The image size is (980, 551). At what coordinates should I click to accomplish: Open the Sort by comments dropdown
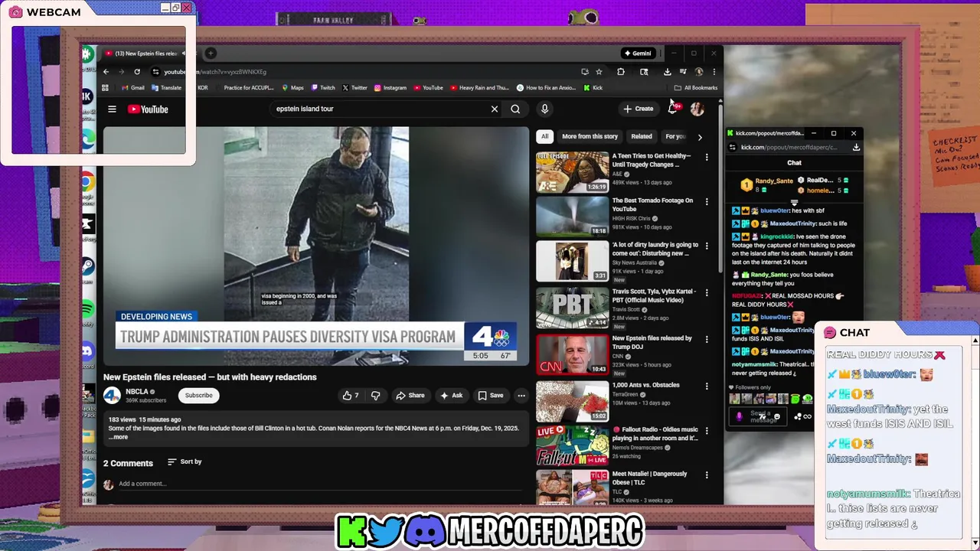(185, 461)
